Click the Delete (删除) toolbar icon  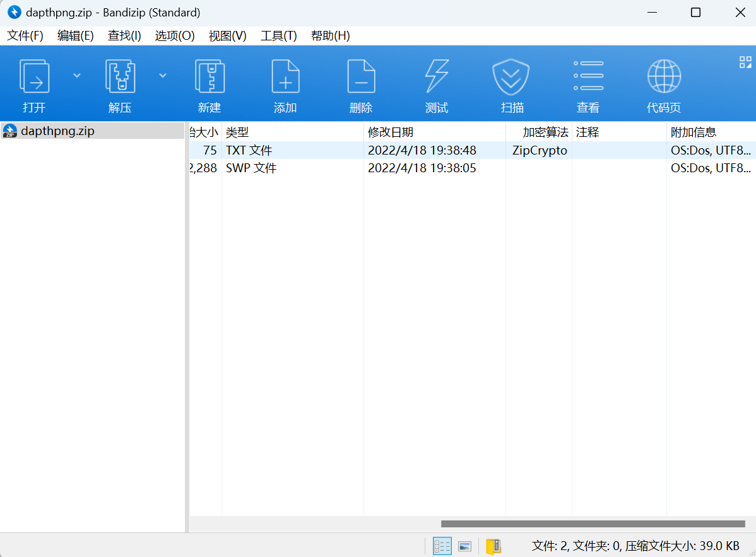[361, 76]
